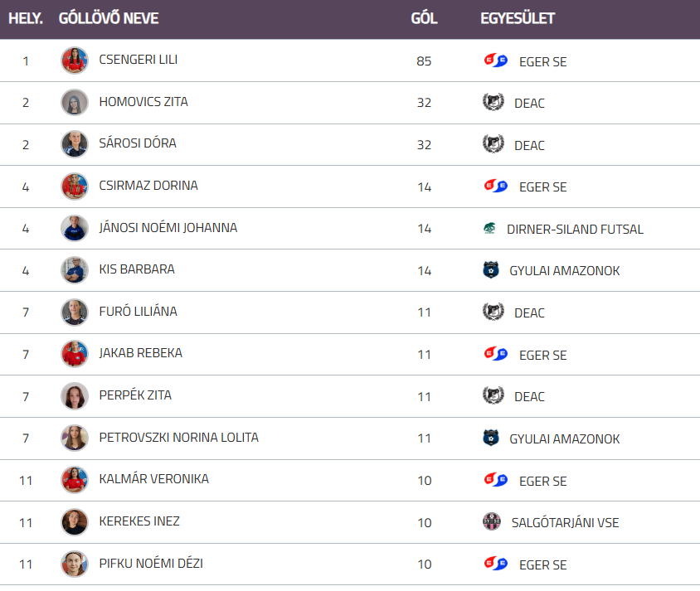The height and width of the screenshot is (591, 700).
Task: Click DEAC crest in Perpék Zita row
Action: [493, 395]
